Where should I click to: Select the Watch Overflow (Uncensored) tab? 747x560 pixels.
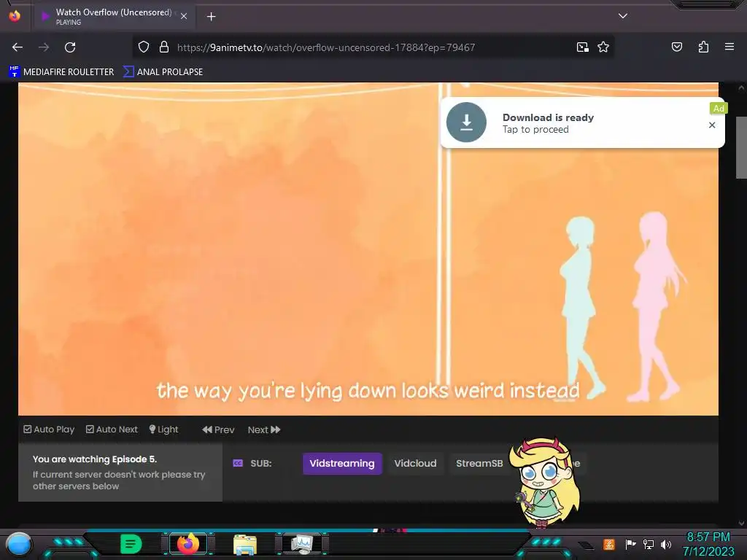(x=114, y=16)
